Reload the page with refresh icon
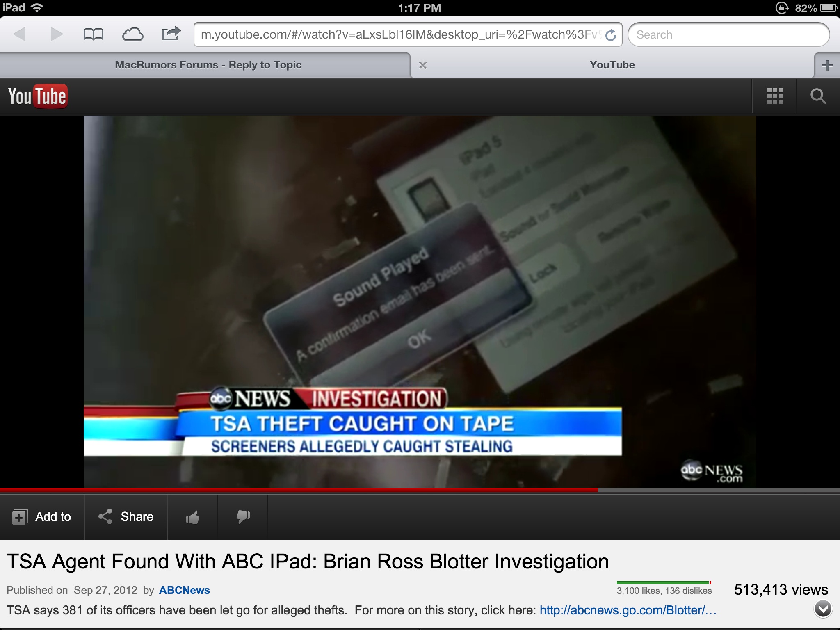This screenshot has width=840, height=630. point(611,35)
